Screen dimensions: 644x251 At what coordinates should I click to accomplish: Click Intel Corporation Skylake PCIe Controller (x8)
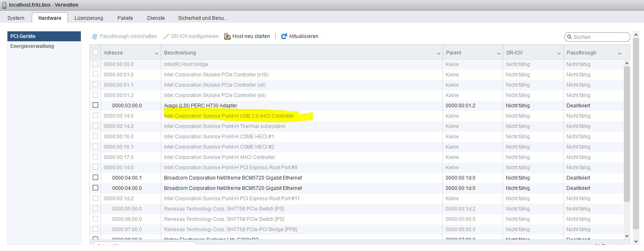pyautogui.click(x=215, y=85)
